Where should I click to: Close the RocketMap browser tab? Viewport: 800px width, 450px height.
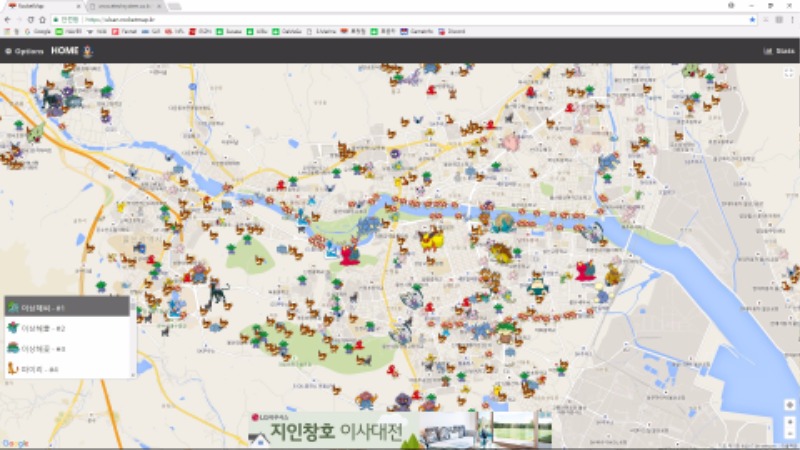coord(78,6)
